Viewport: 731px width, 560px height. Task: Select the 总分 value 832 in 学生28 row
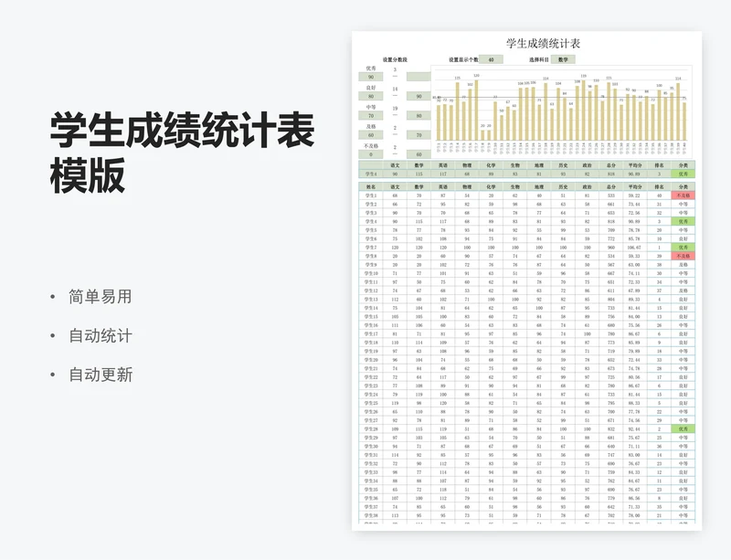click(x=611, y=429)
